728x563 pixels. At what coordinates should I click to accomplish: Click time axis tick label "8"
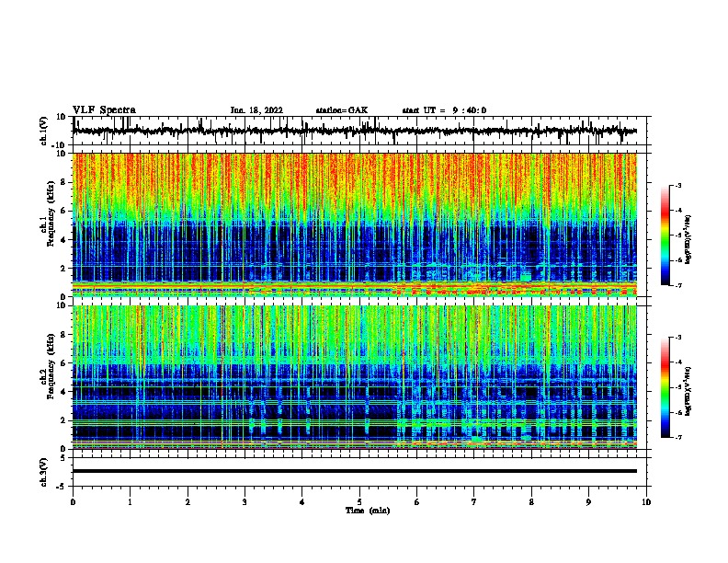point(531,502)
